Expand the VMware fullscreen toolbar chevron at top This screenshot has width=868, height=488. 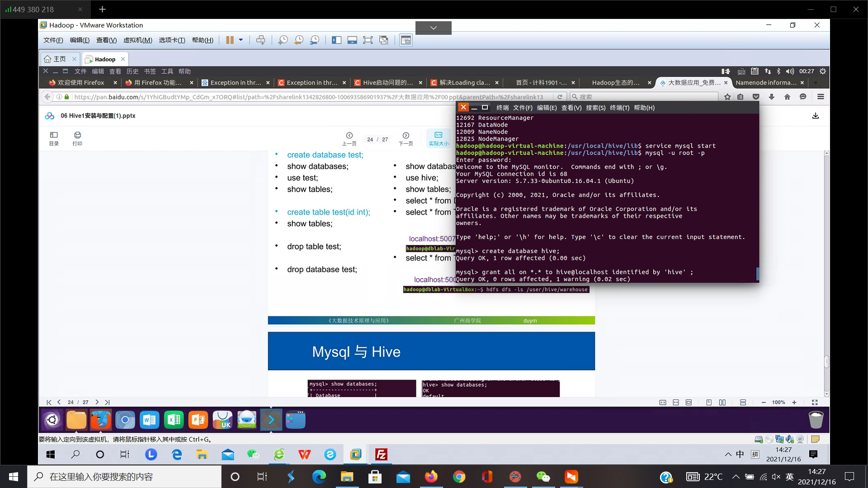[x=433, y=28]
